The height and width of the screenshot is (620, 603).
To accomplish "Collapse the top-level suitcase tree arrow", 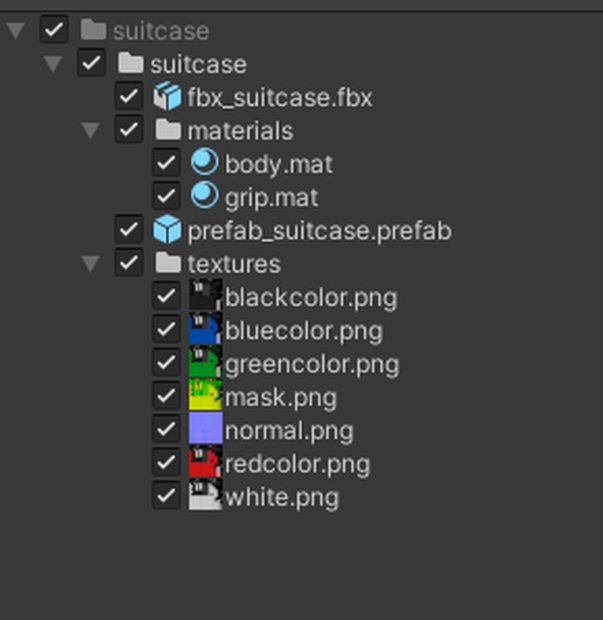I will [x=16, y=31].
